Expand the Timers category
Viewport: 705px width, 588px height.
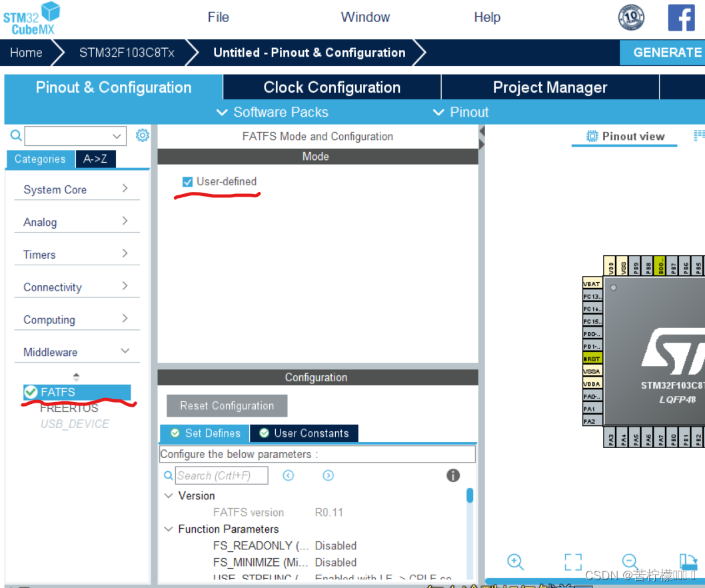77,254
